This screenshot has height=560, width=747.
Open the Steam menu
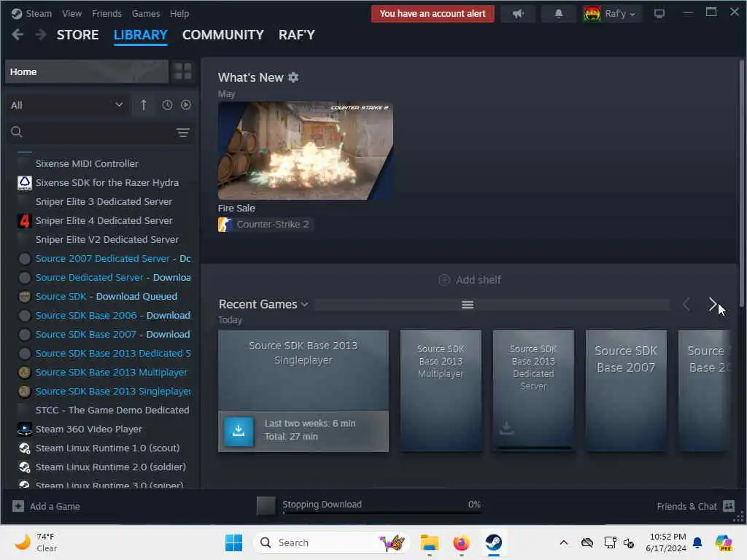click(x=39, y=13)
